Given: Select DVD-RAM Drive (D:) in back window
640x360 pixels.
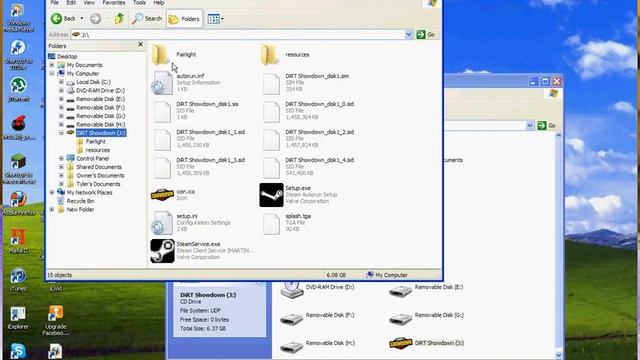Looking at the screenshot, I should tap(317, 289).
